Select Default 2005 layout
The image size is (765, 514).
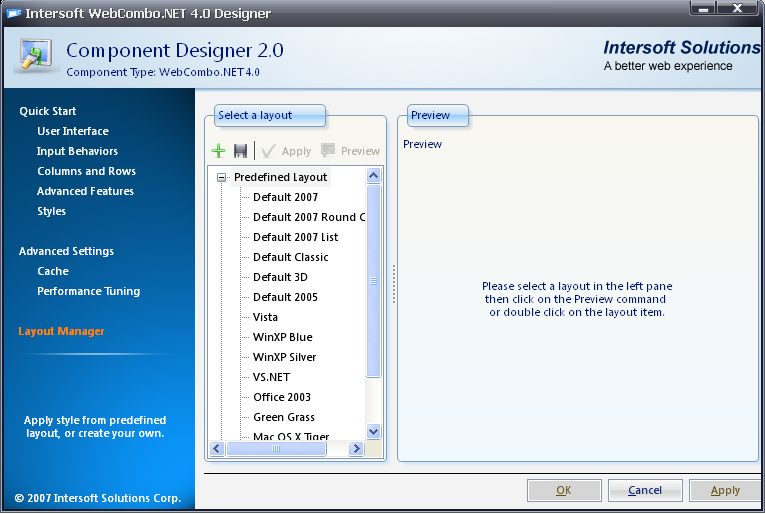[285, 297]
